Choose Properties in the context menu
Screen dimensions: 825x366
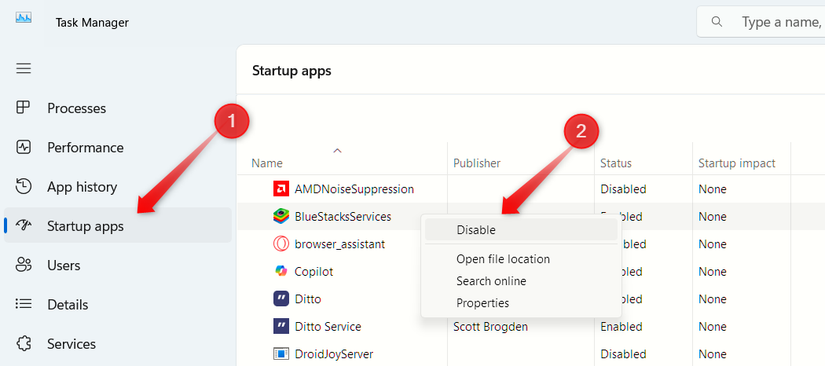pos(521,303)
